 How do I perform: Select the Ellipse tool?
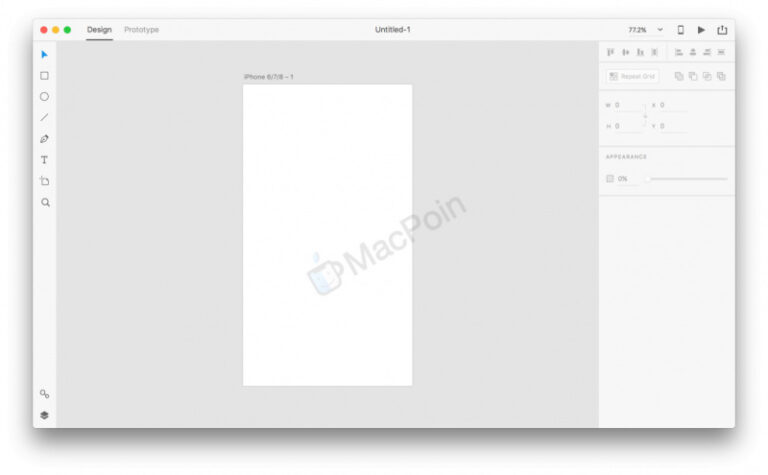pyautogui.click(x=44, y=97)
